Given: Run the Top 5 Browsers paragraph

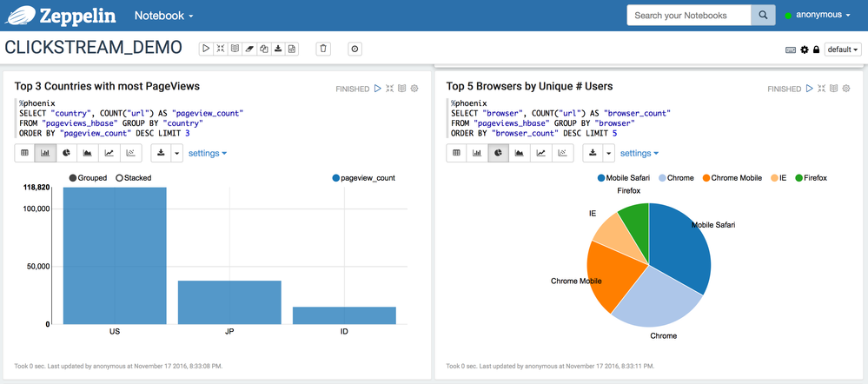Looking at the screenshot, I should point(809,89).
